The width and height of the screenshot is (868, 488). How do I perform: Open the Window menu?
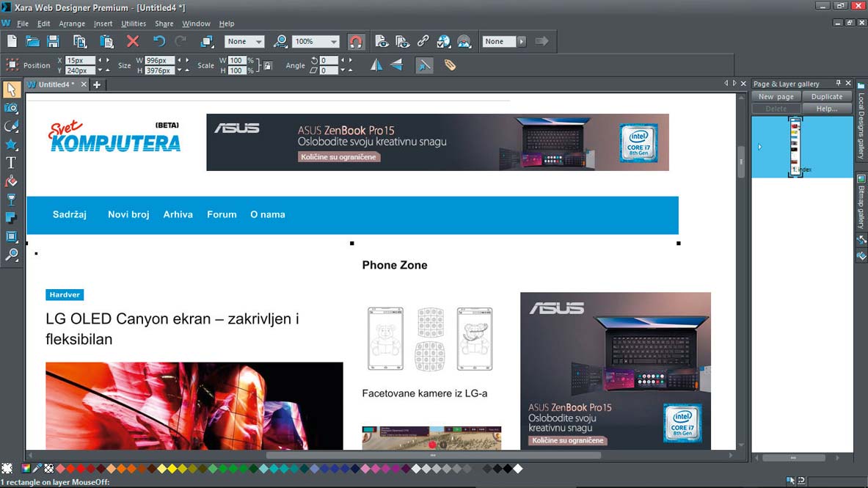pos(196,23)
